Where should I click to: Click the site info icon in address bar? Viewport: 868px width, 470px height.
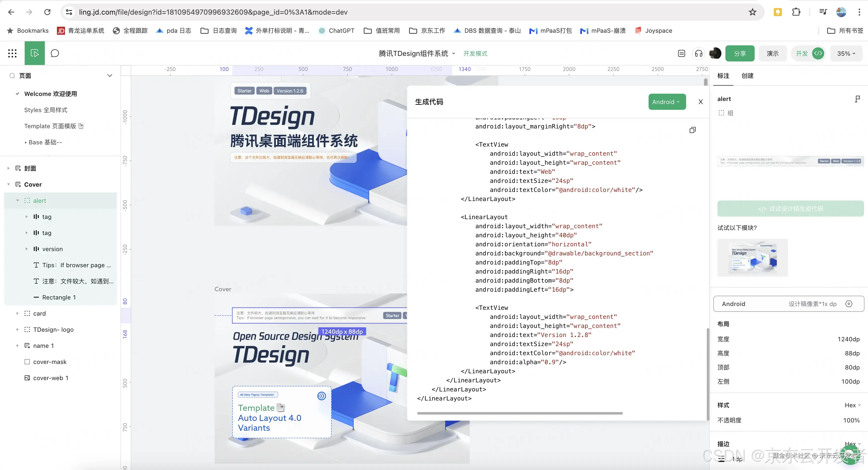[x=69, y=12]
